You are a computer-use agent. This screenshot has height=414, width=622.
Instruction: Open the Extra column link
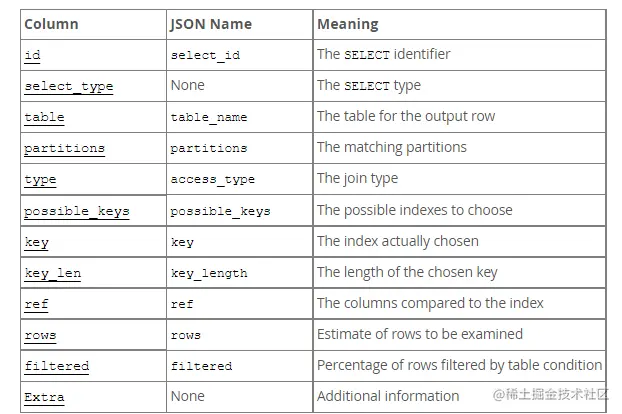[x=44, y=397]
